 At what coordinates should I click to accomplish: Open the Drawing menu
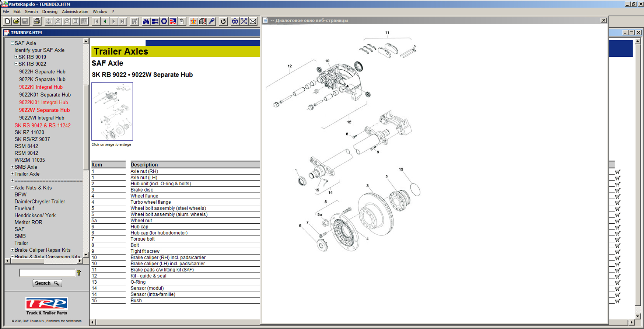[50, 11]
